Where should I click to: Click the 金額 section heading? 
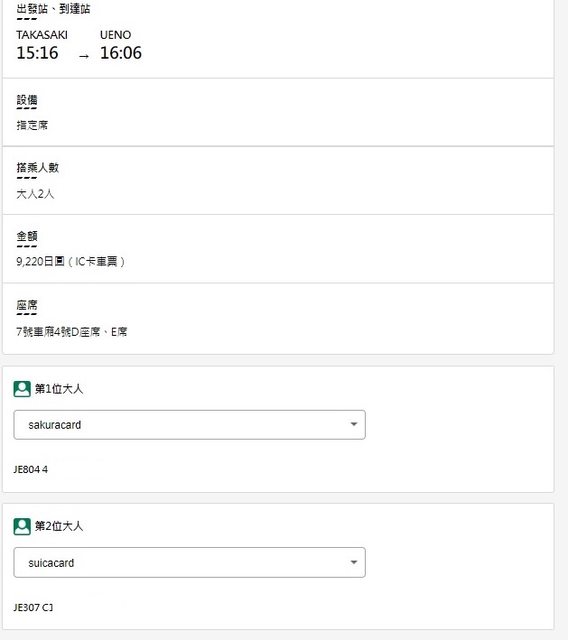[27, 236]
